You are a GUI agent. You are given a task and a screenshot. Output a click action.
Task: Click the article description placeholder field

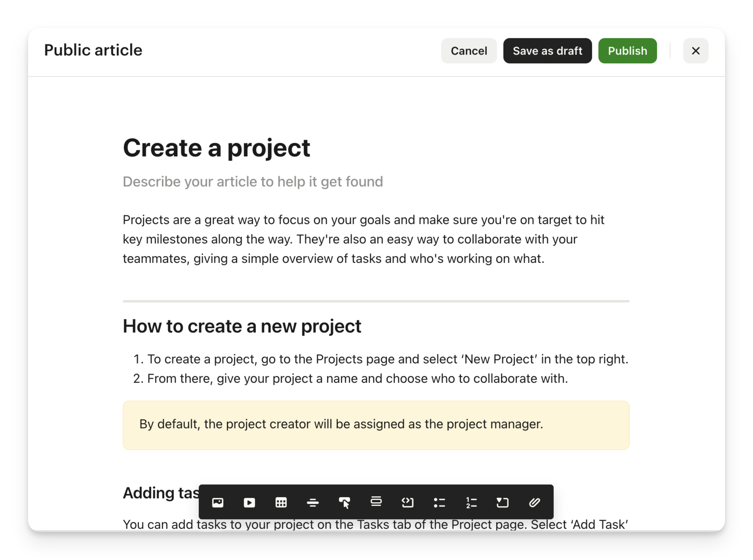point(253,182)
